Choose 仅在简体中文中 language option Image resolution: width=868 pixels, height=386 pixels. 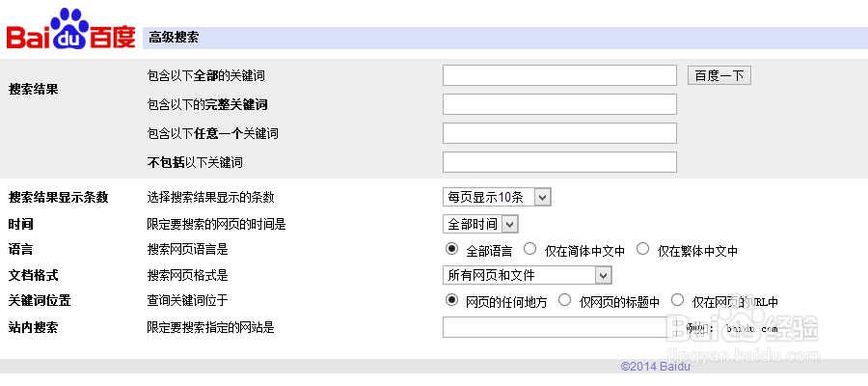coord(529,249)
